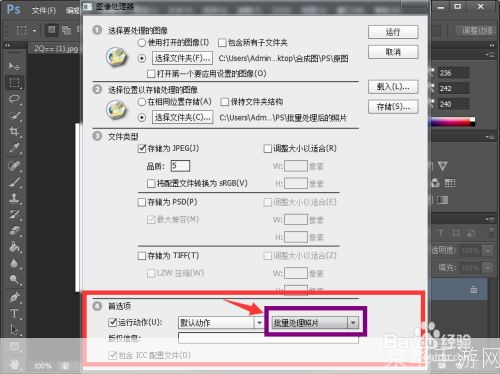Select the Hand tool
This screenshot has width=500, height=374.
14,364
